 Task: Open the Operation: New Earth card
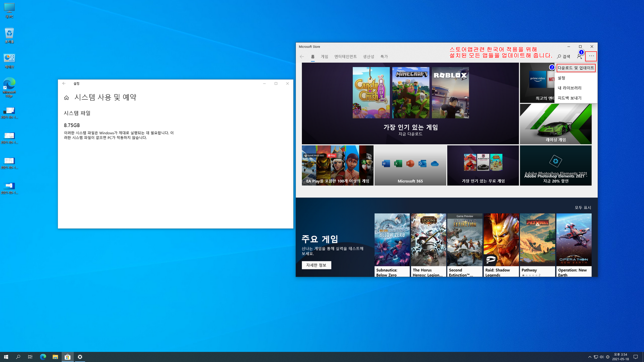574,245
